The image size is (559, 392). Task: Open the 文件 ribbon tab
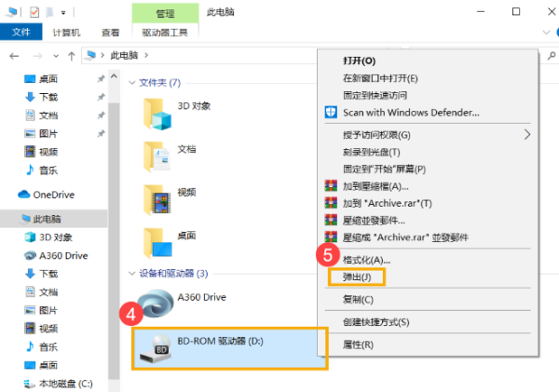(x=21, y=32)
